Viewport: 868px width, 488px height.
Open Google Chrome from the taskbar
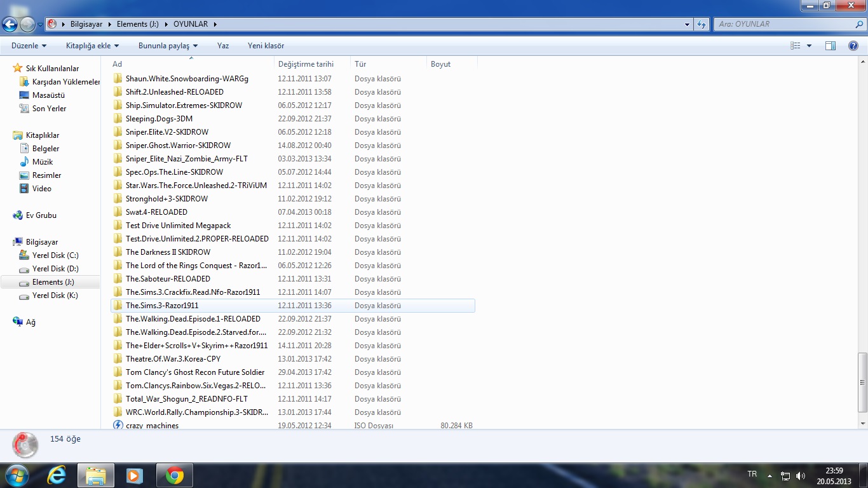pos(174,475)
